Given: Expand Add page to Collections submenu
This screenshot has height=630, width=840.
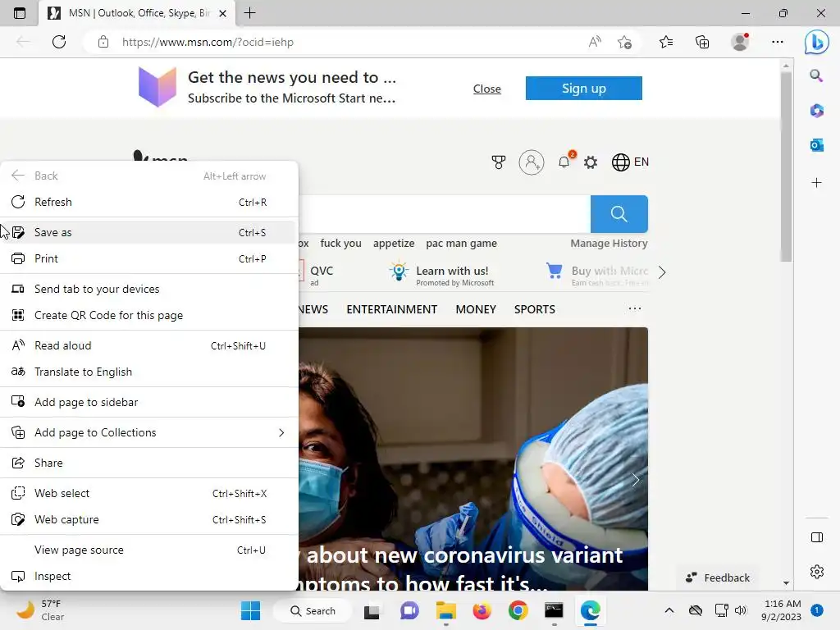Looking at the screenshot, I should click(x=149, y=433).
